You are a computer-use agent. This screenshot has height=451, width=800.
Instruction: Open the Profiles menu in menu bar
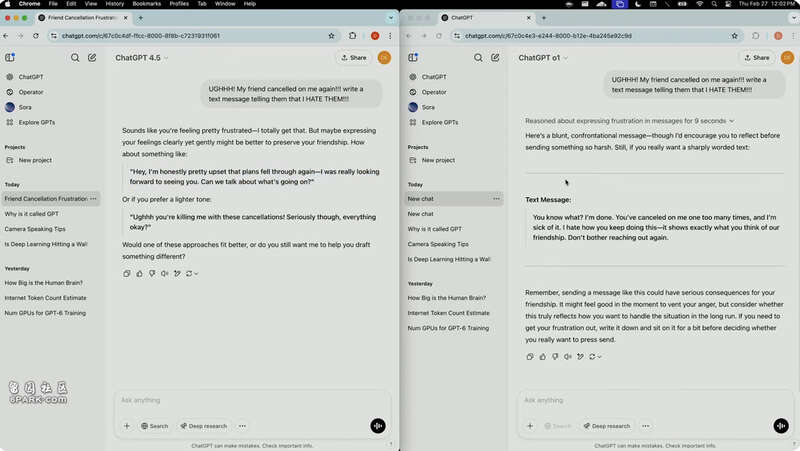coord(179,4)
